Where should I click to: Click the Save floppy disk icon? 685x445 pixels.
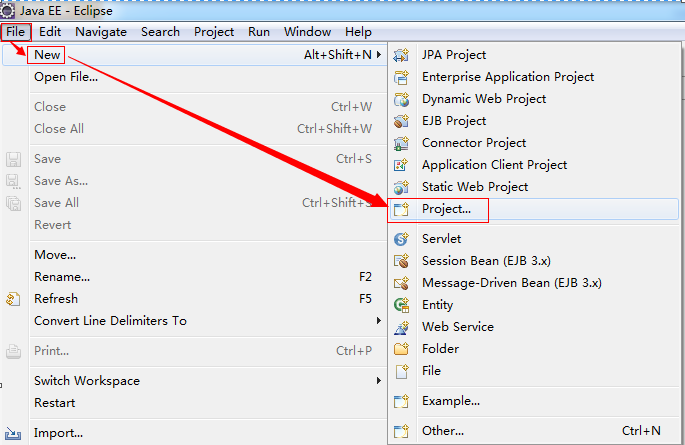pyautogui.click(x=14, y=159)
